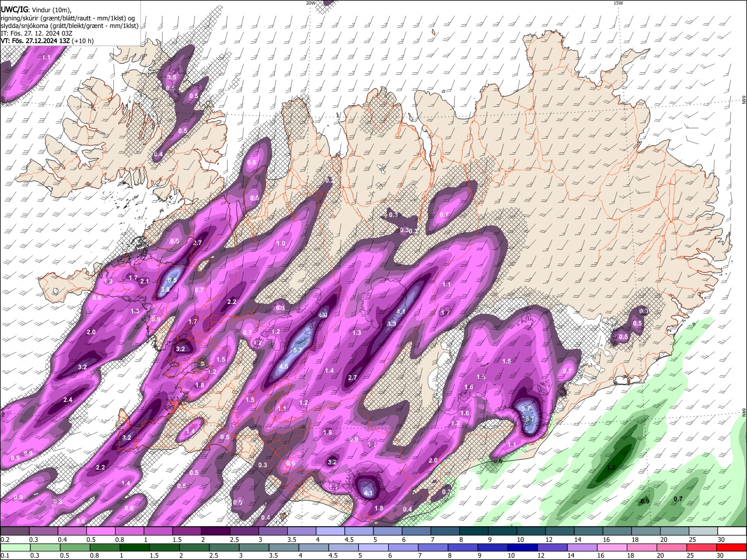Image resolution: width=747 pixels, height=560 pixels.
Task: Click the '(+10 h)' forecast offset text
Action: pyautogui.click(x=83, y=41)
